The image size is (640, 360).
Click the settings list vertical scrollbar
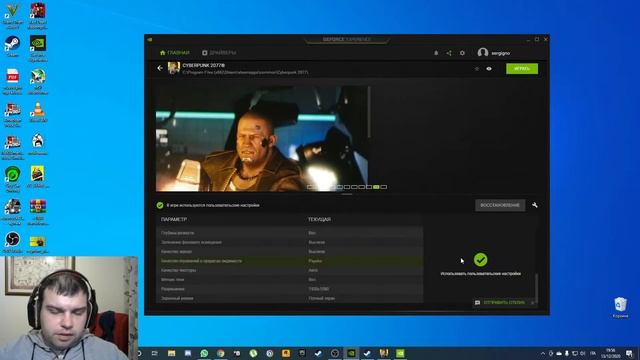coord(536,288)
